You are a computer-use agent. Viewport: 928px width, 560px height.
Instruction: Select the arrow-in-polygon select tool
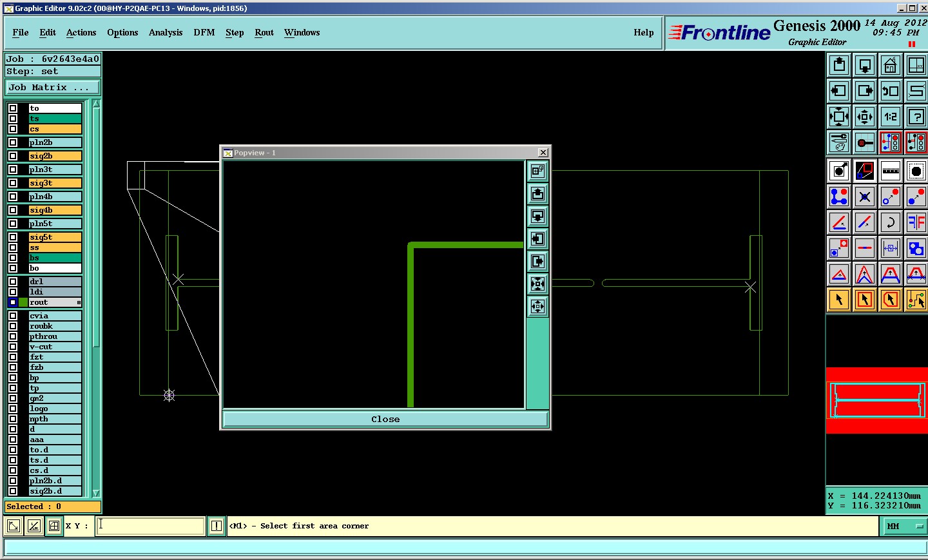pyautogui.click(x=891, y=300)
